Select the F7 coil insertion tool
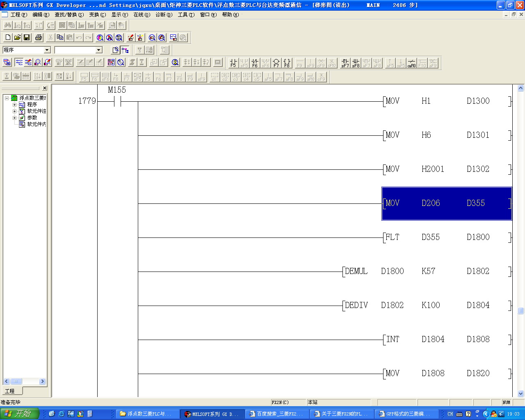 [276, 63]
